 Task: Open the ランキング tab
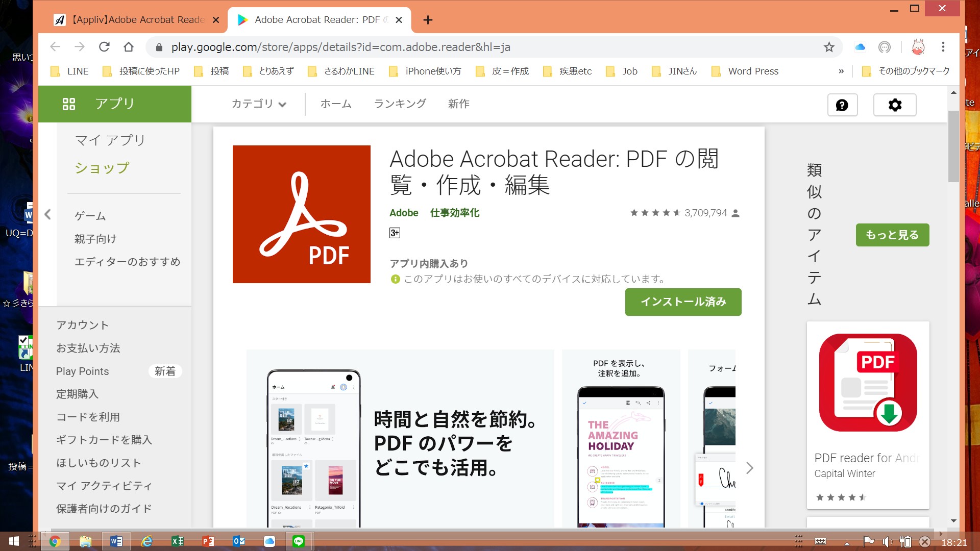pyautogui.click(x=400, y=104)
